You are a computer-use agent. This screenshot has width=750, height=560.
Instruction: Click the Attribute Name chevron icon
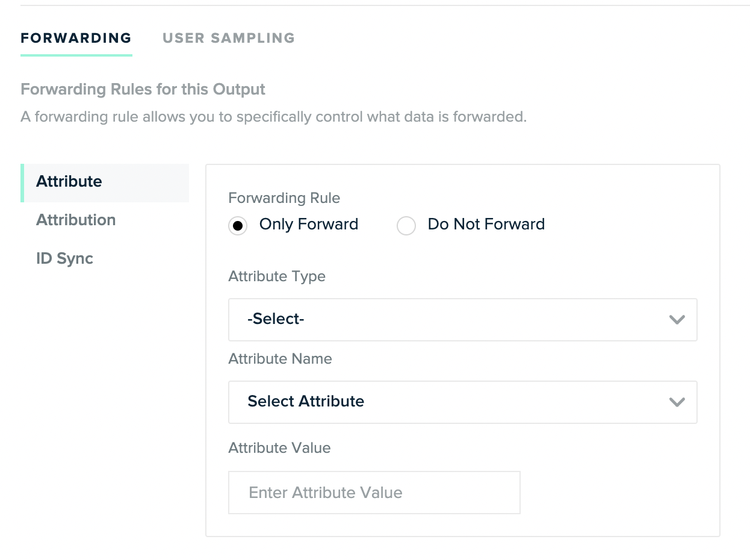677,402
